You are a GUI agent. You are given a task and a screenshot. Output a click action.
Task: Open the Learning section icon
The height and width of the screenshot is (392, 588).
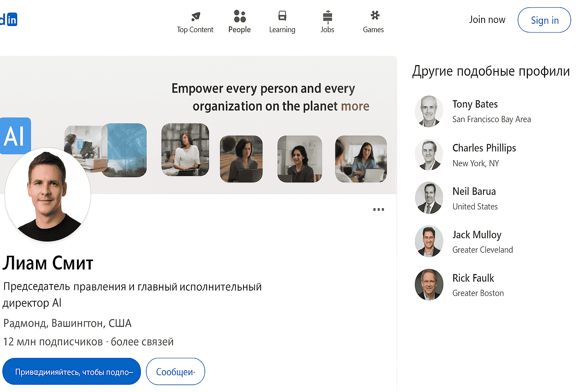[282, 16]
